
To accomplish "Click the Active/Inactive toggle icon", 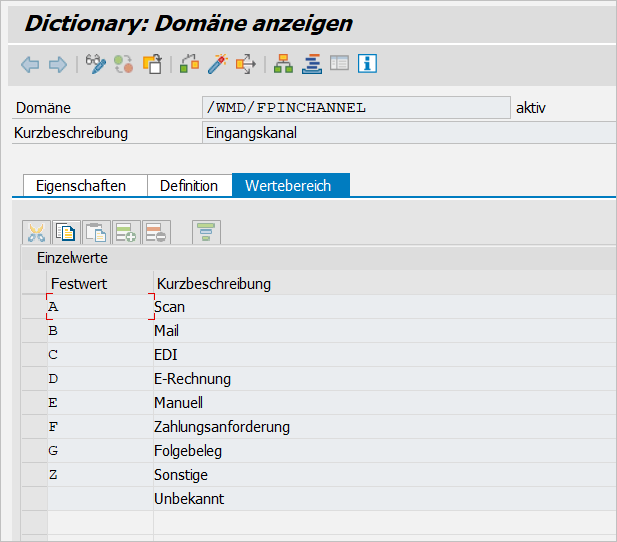I will [124, 64].
